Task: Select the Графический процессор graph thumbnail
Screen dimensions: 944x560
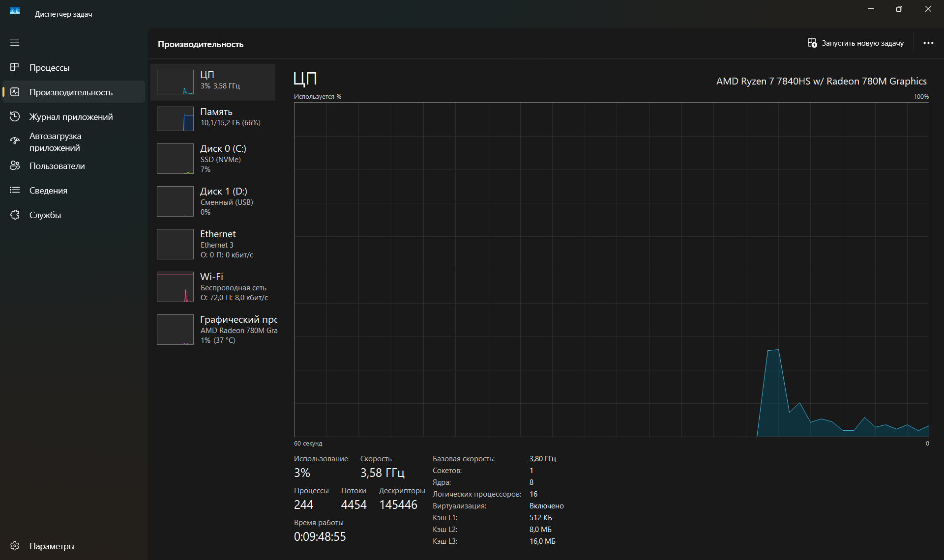Action: (x=175, y=330)
